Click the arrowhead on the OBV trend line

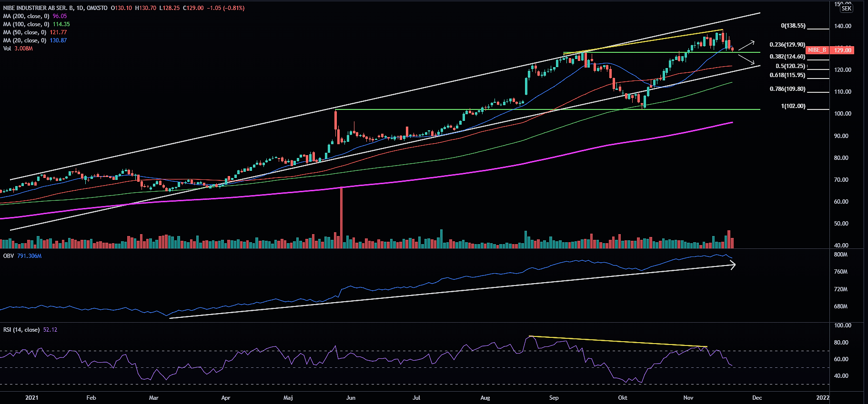coord(733,265)
